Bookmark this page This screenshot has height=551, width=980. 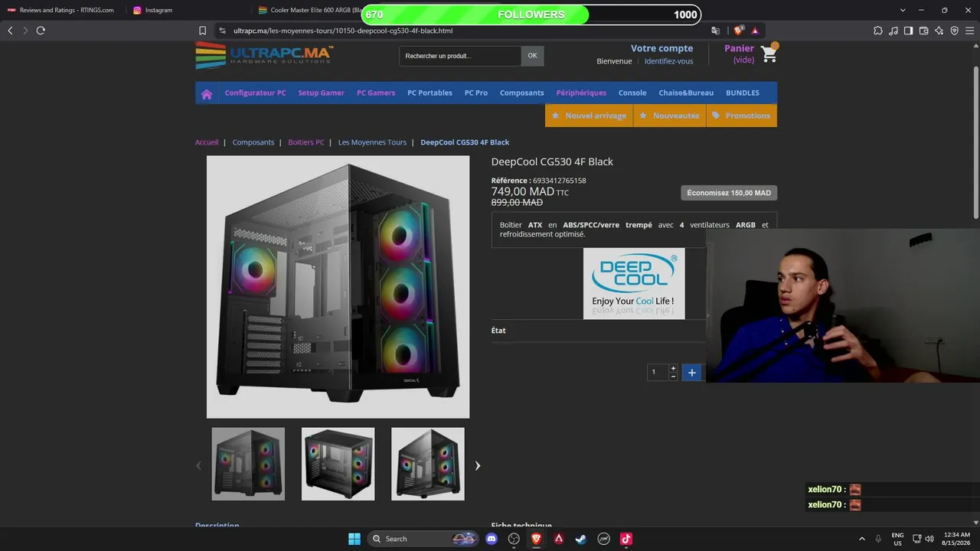(202, 31)
